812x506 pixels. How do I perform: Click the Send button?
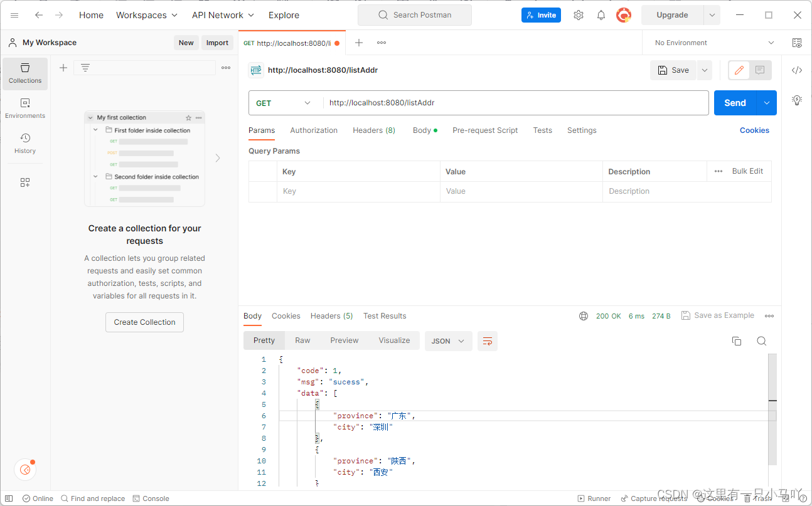735,103
